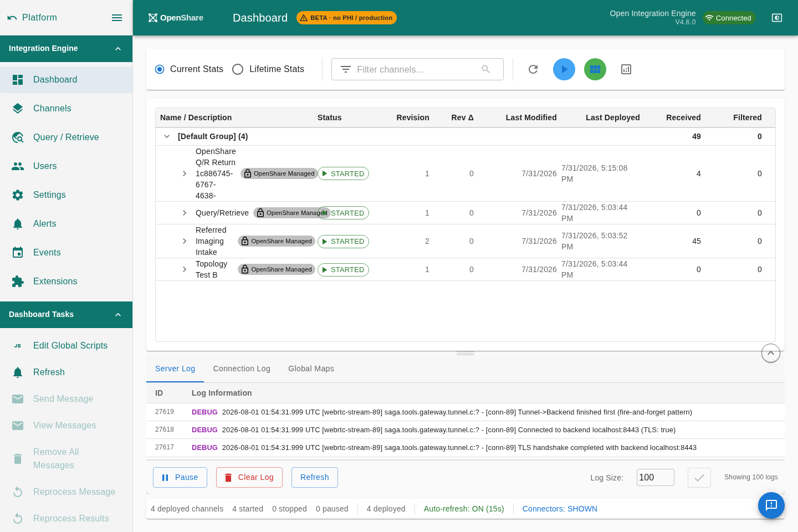Open Extensions in the sidebar
The image size is (798, 532).
[66, 282]
